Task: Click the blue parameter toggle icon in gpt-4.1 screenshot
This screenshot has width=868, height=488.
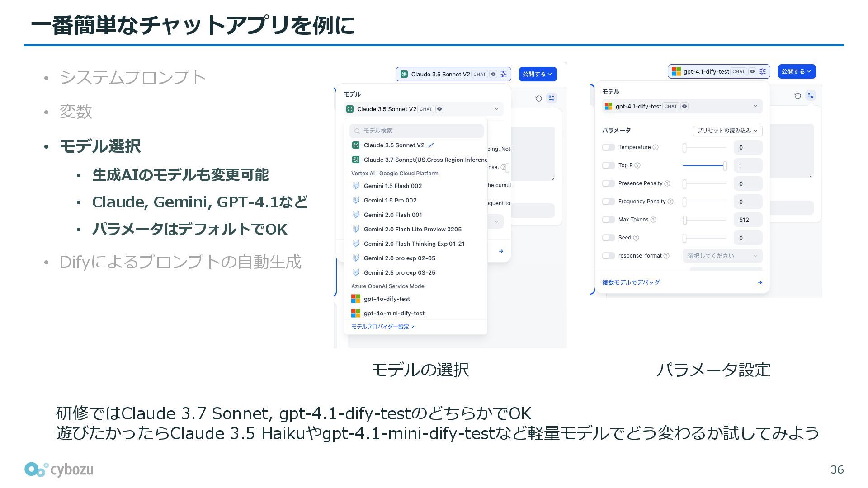Action: coord(811,95)
